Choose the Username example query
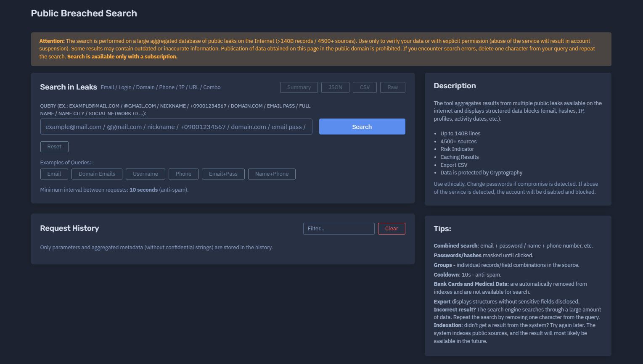Screen dimensions: 643x364 tap(145, 174)
